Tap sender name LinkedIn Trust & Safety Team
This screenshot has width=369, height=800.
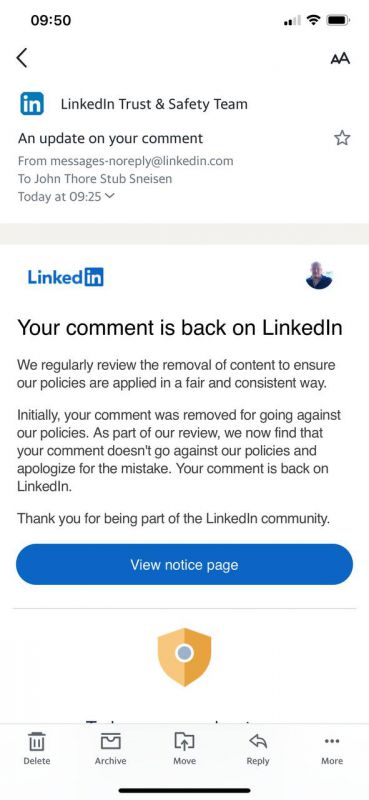pyautogui.click(x=154, y=104)
